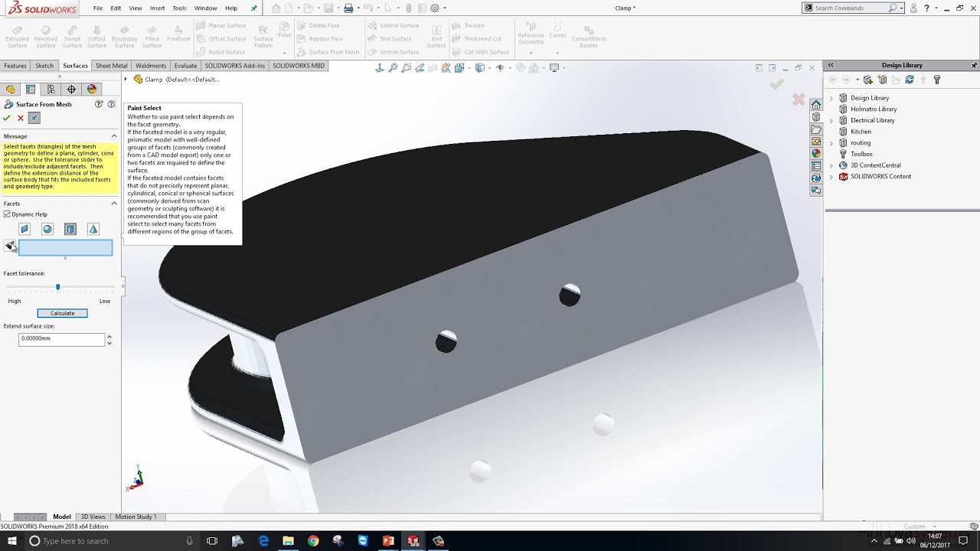The height and width of the screenshot is (551, 980).
Task: Select conical facet surface type
Action: (93, 229)
